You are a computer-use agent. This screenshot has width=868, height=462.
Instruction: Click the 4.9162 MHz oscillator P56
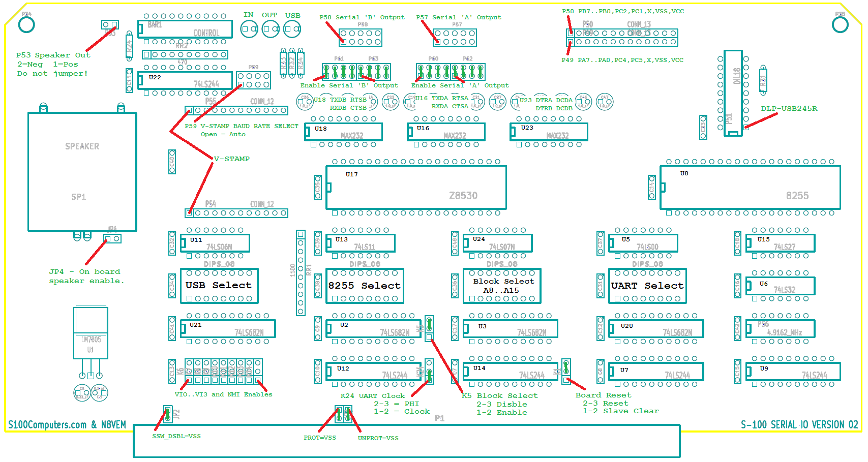[780, 329]
